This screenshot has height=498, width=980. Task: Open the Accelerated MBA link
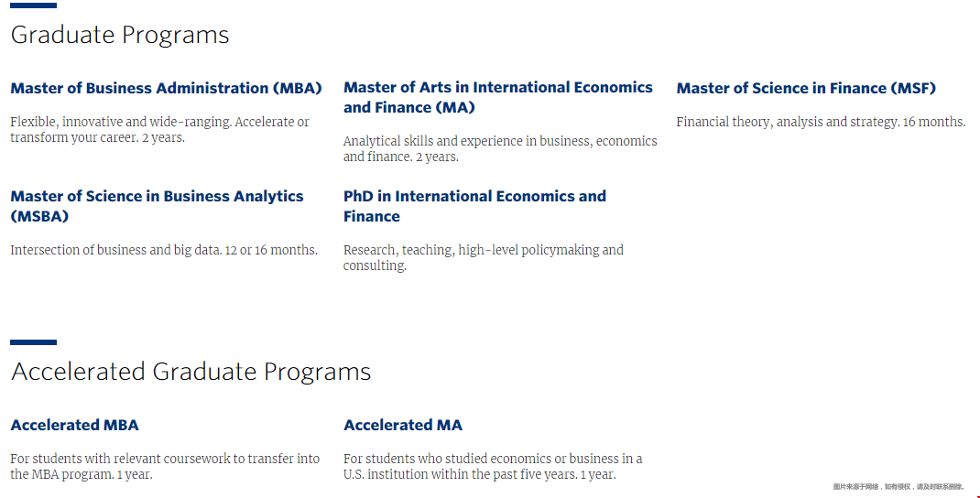coord(74,425)
